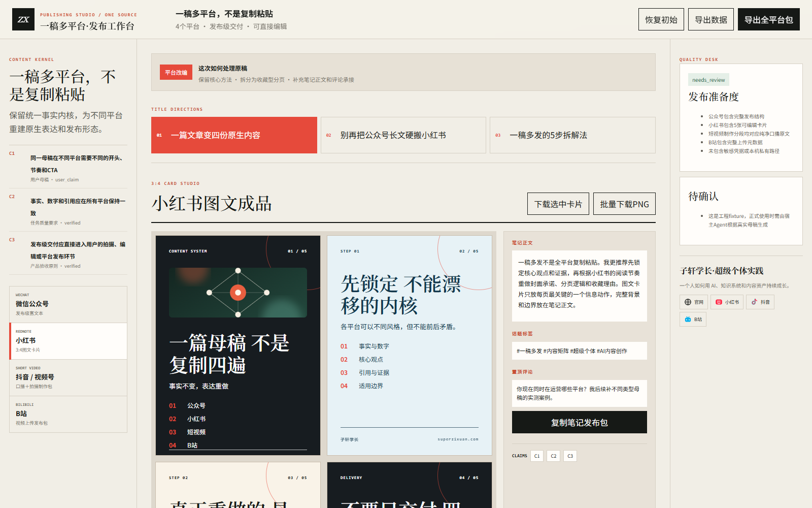The width and height of the screenshot is (812, 508).
Task: Click the ZX logo icon
Action: click(23, 19)
